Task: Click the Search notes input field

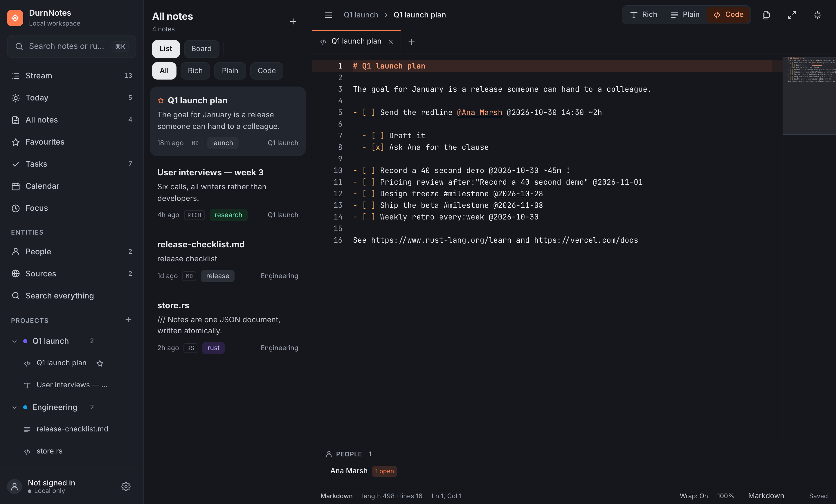Action: [x=72, y=46]
